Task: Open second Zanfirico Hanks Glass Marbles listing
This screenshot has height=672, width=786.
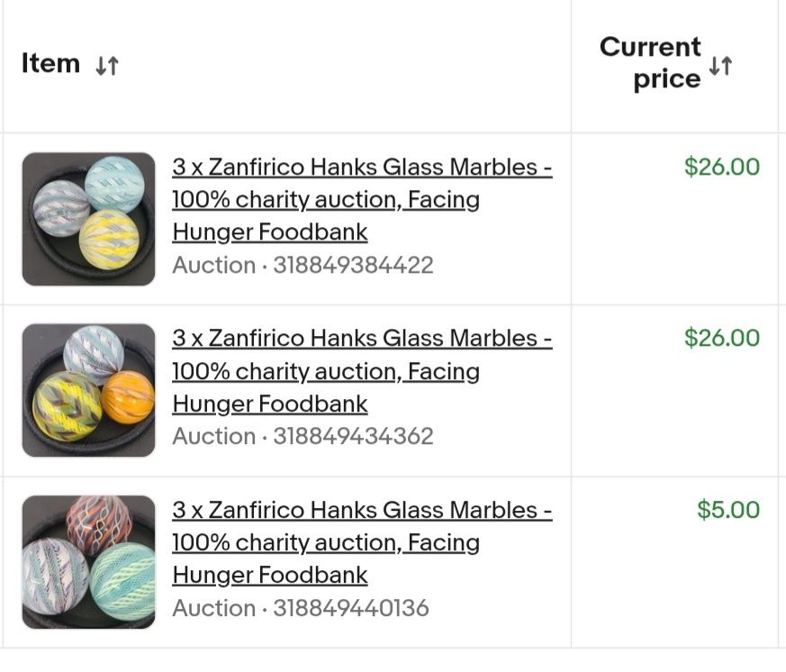Action: 362,371
